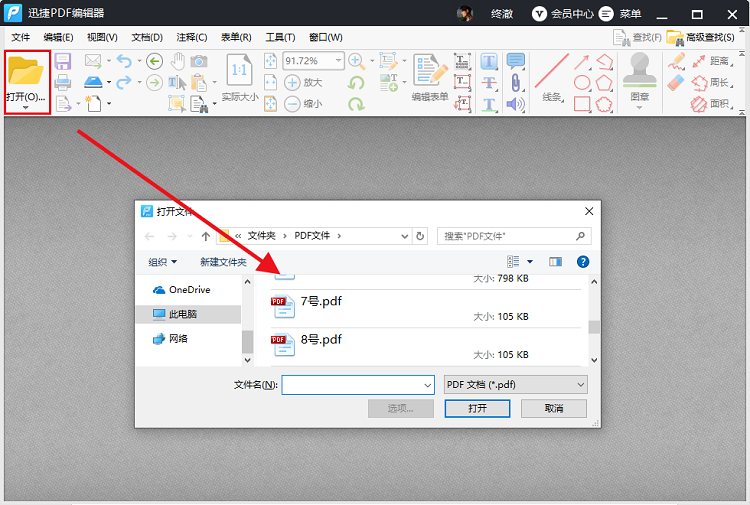Screen dimensions: 750x505
Task: Open the 文件 (File) menu
Action: pyautogui.click(x=21, y=37)
